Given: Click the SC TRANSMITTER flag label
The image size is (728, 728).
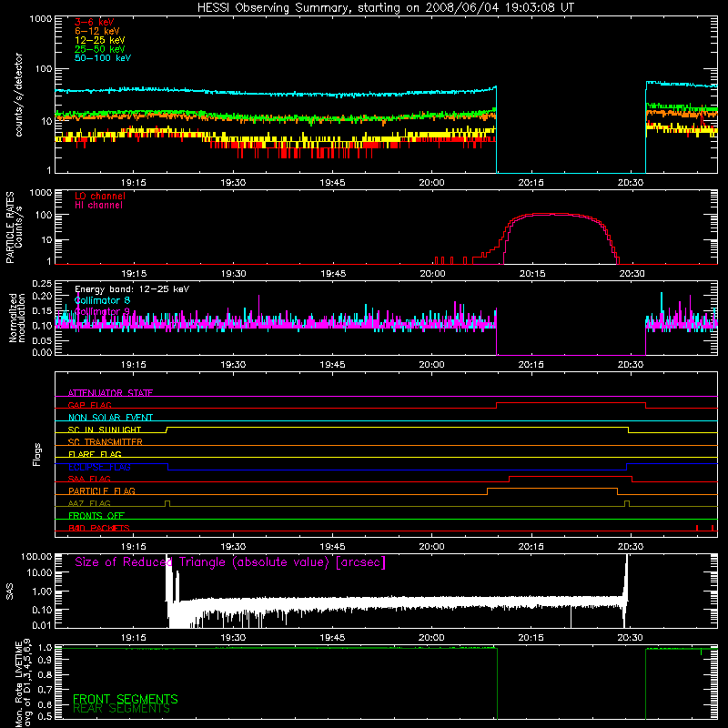Looking at the screenshot, I should (x=106, y=441).
